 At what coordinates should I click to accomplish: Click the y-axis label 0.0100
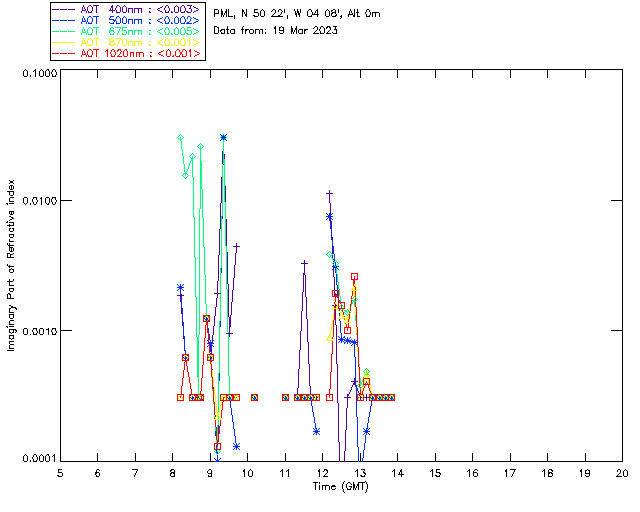(x=39, y=201)
